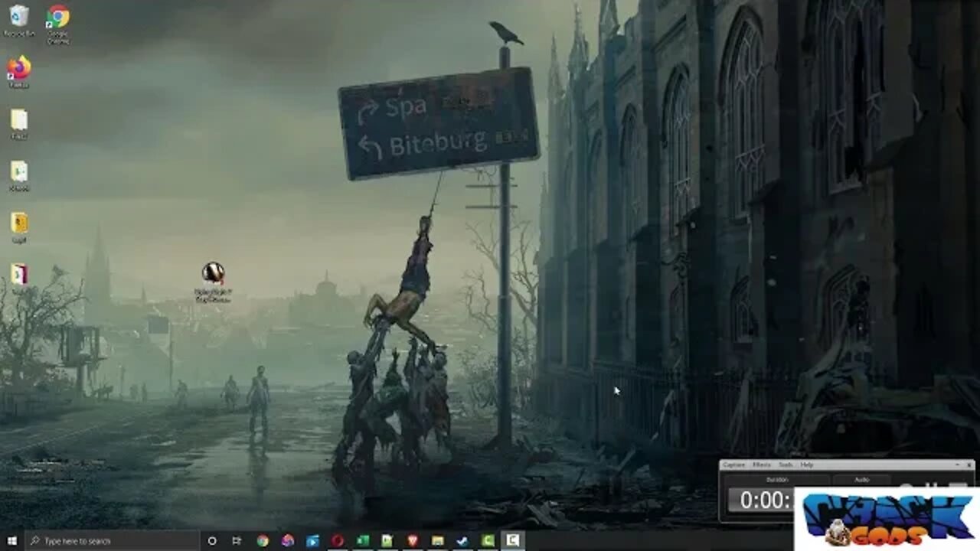980x551 pixels.
Task: Launch the Google Chrome desktop shortcut
Action: coord(58,24)
